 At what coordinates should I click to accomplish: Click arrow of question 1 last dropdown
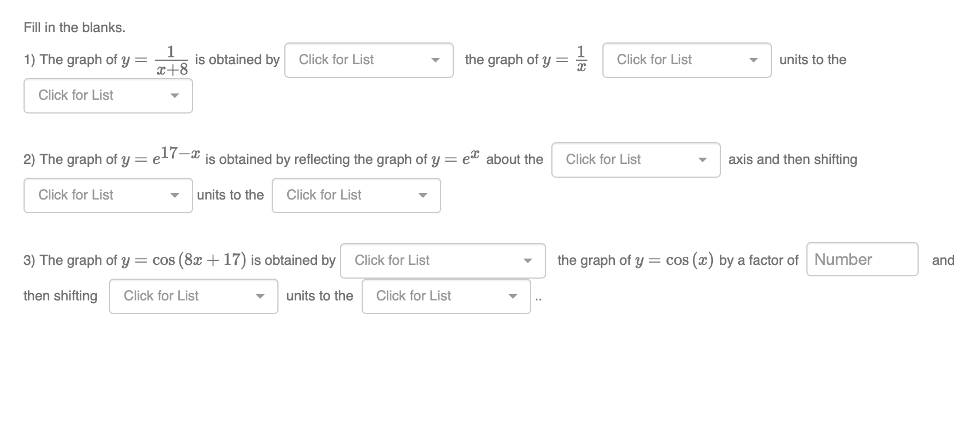(x=175, y=96)
